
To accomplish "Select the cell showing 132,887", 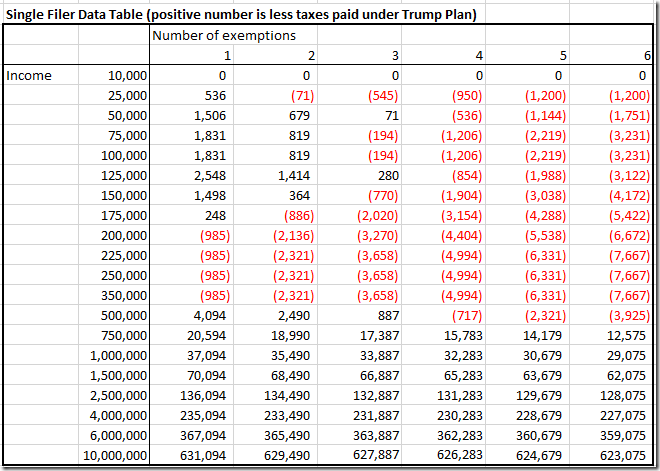I will pyautogui.click(x=359, y=396).
